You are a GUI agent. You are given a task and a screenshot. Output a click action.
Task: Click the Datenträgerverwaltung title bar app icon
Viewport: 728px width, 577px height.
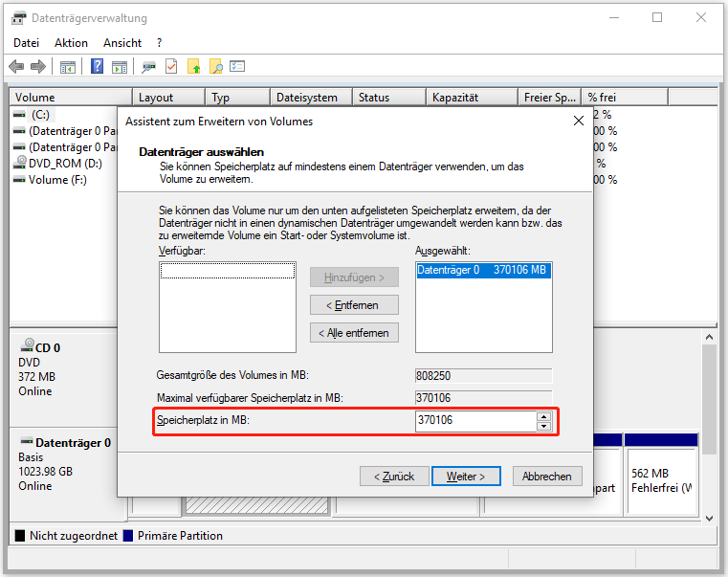pyautogui.click(x=18, y=18)
